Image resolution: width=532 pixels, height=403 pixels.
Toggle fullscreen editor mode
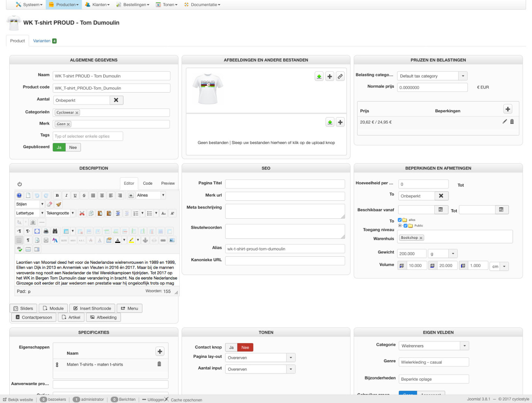pyautogui.click(x=37, y=231)
